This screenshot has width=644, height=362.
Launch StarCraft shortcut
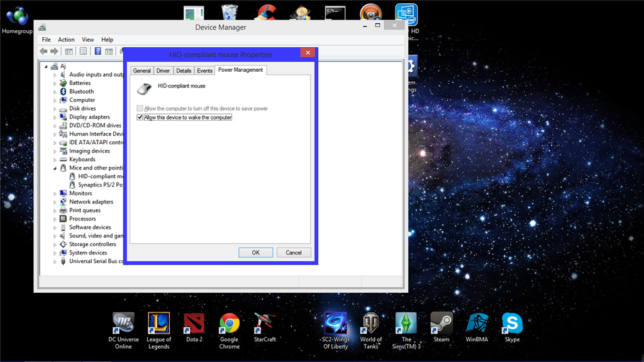coord(265,327)
